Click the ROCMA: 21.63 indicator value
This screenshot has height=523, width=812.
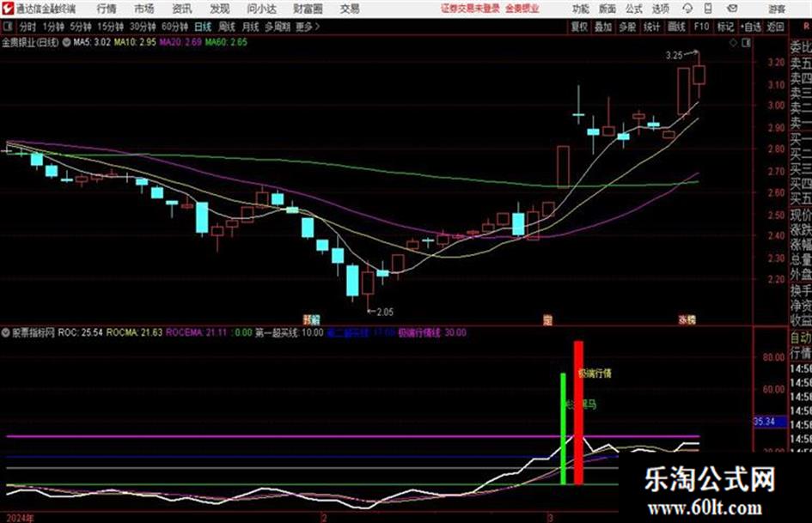click(134, 332)
